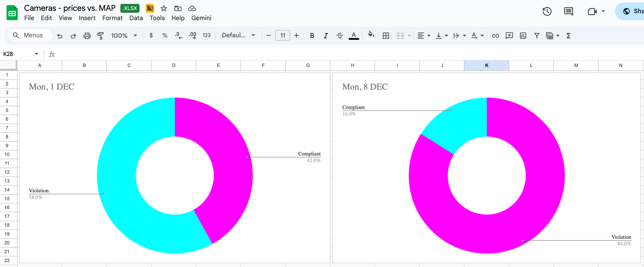Create a filter

[536, 36]
